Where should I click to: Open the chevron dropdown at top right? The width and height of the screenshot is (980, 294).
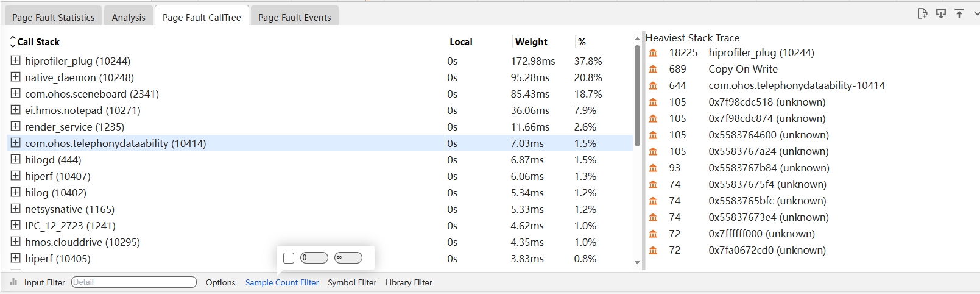click(976, 13)
